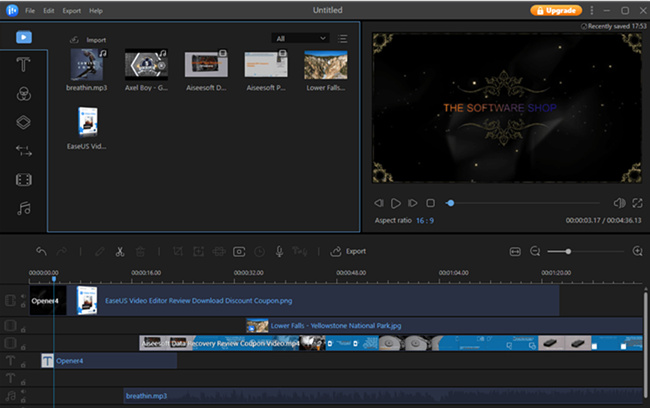The image size is (650, 408).
Task: Lock the Opener4 text track
Action: pos(23,364)
